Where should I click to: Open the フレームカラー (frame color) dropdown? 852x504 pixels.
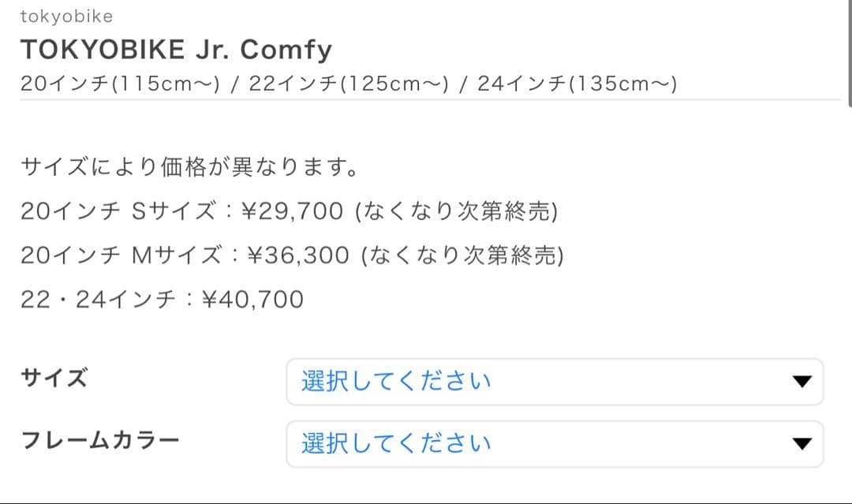552,444
